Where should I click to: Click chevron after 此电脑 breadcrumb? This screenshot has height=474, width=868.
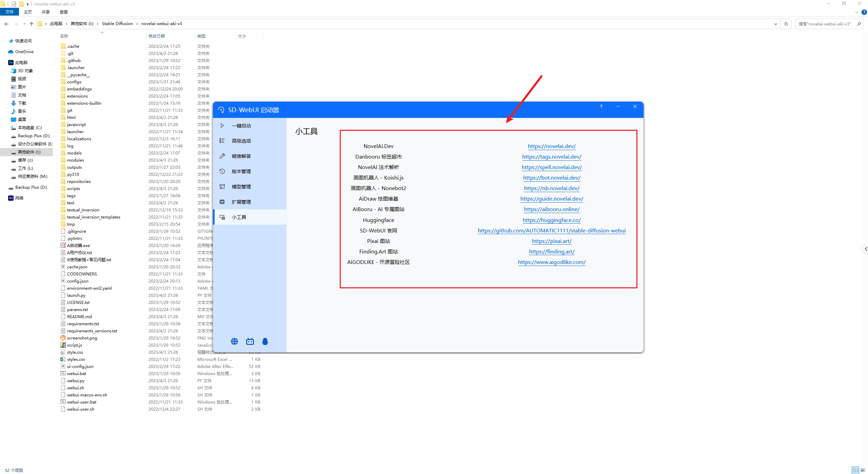point(66,24)
